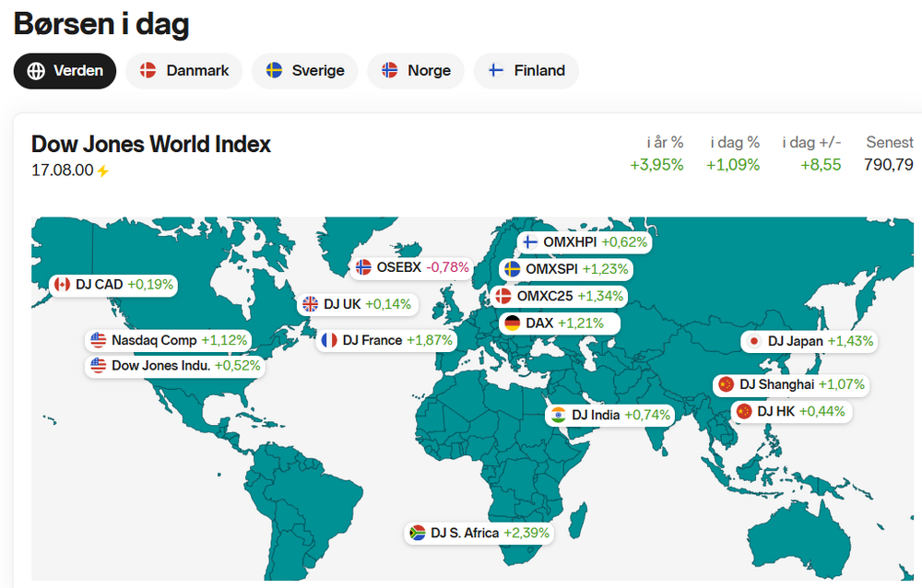This screenshot has height=588, width=922.
Task: Click the +8,55 change value
Action: click(821, 165)
